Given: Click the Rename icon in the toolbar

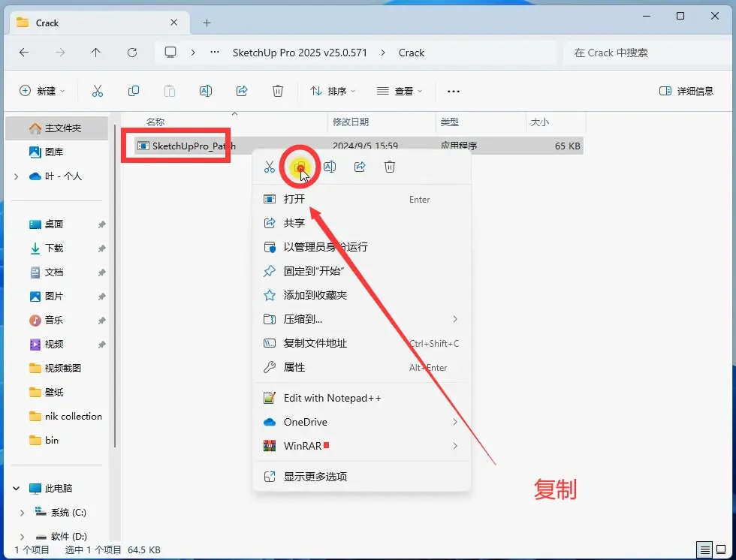Looking at the screenshot, I should [x=206, y=91].
